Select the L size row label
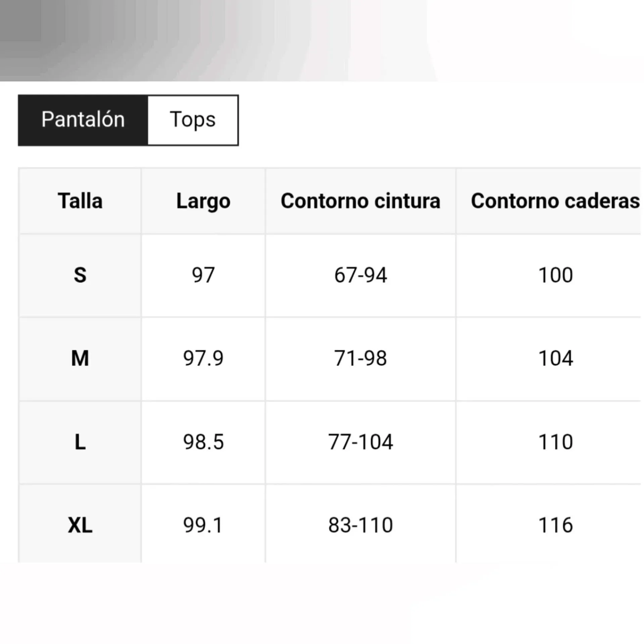Image resolution: width=644 pixels, height=644 pixels. pos(80,442)
